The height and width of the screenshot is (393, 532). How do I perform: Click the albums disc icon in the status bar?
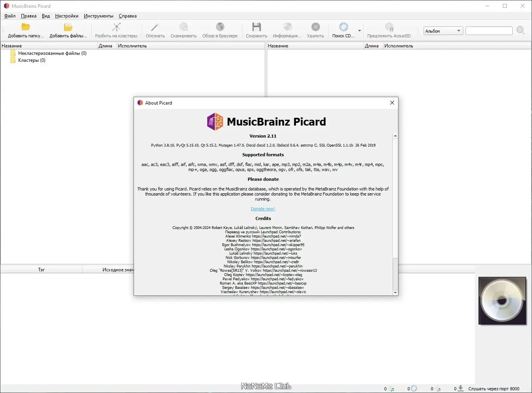tap(414, 388)
